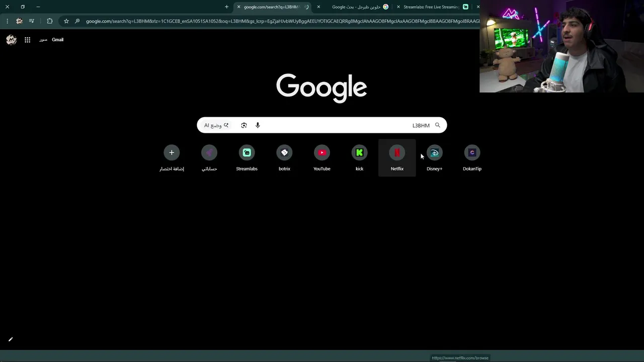This screenshot has height=362, width=644.
Task: Click the وضع AI mode button
Action: click(216, 125)
